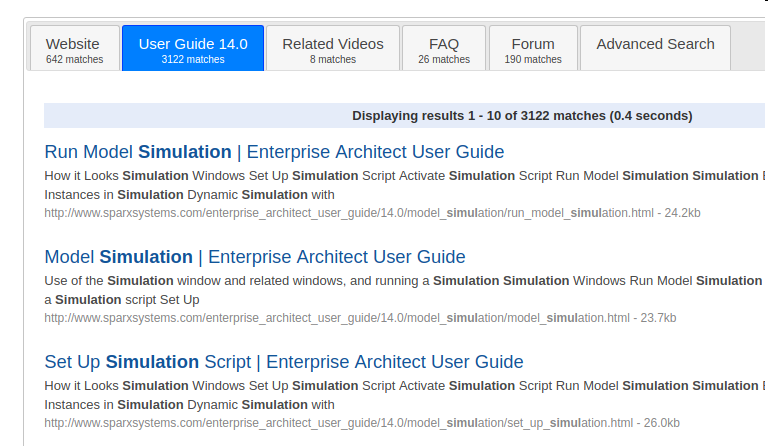Screen dimensions: 768x446
Task: Open the Model Simulation user guide result
Action: [255, 257]
